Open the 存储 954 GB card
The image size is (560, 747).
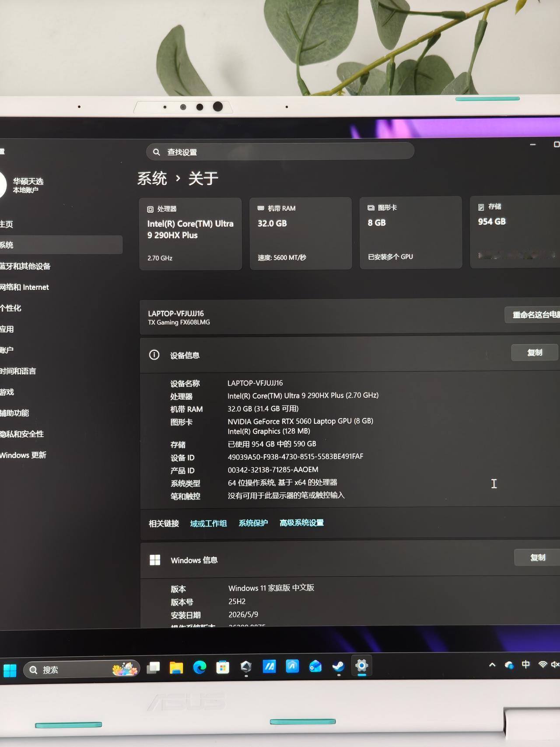tap(515, 232)
